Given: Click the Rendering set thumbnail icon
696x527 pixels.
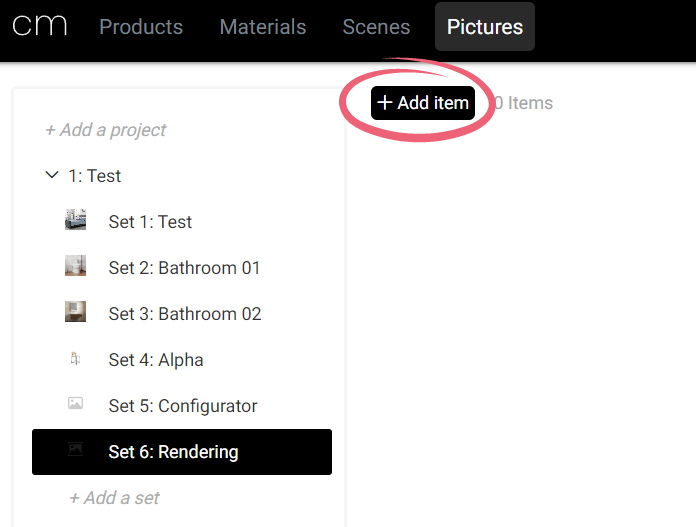Looking at the screenshot, I should click(75, 451).
